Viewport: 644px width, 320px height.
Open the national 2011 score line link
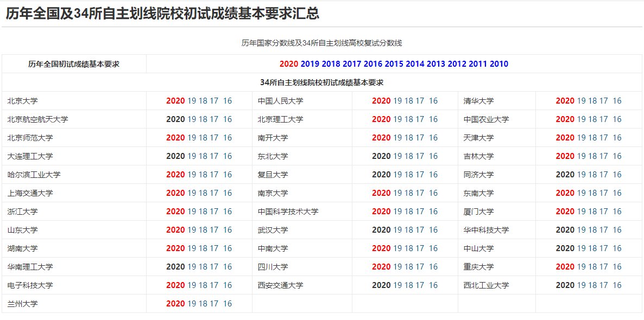[478, 64]
